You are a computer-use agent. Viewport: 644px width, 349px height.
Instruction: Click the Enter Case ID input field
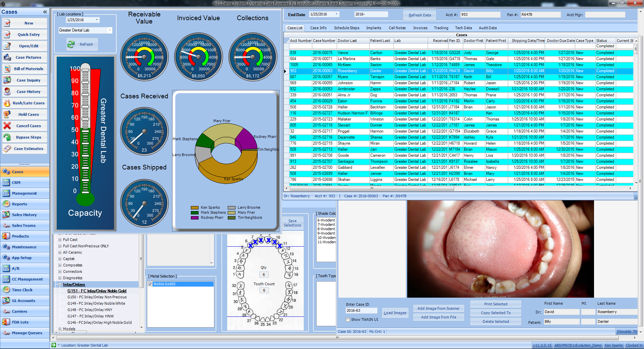pos(361,311)
